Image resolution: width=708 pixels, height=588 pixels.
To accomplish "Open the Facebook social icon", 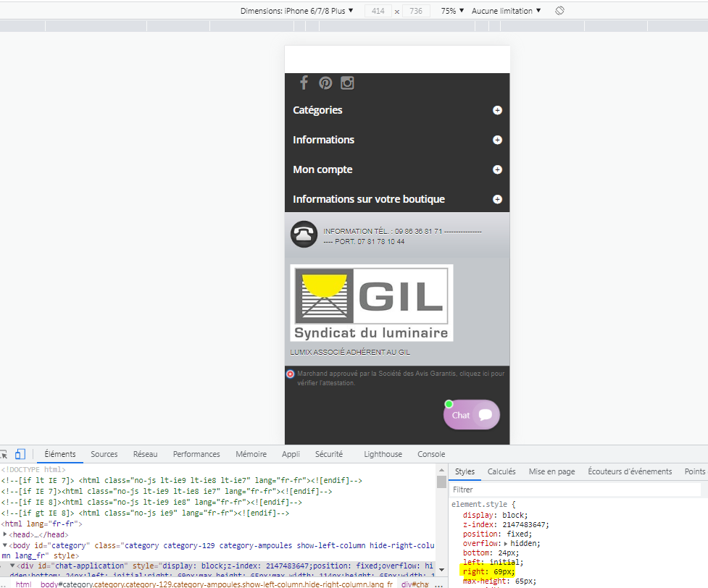I will point(304,83).
